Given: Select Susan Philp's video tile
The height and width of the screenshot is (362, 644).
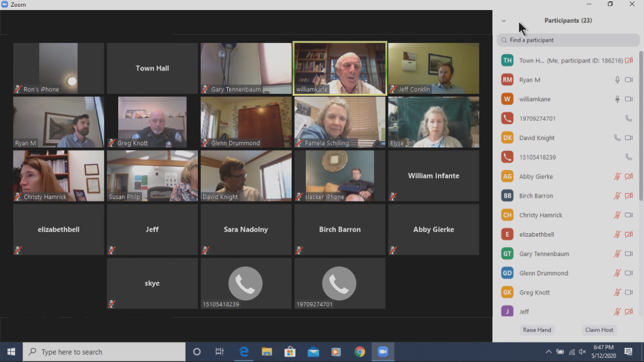Looking at the screenshot, I should pyautogui.click(x=152, y=176).
